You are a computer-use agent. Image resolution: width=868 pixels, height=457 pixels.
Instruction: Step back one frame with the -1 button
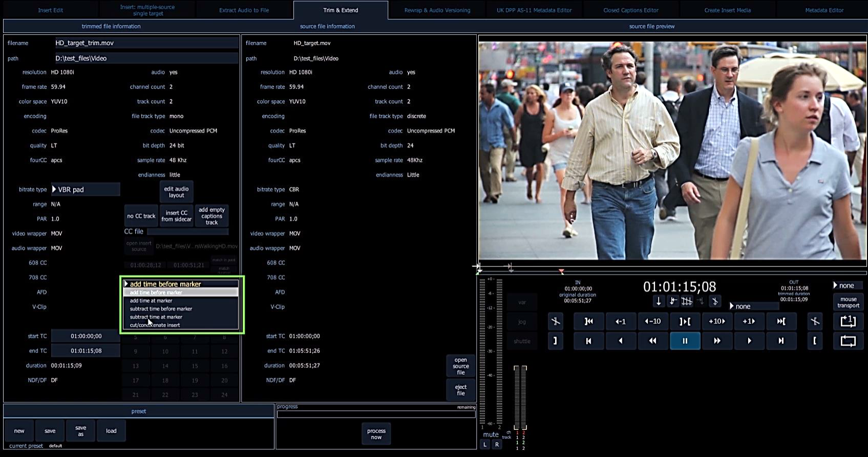pyautogui.click(x=621, y=321)
